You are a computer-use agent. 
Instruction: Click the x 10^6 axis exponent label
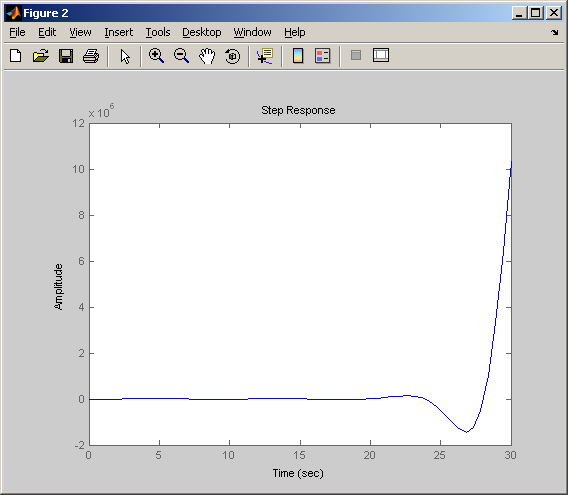pos(101,111)
